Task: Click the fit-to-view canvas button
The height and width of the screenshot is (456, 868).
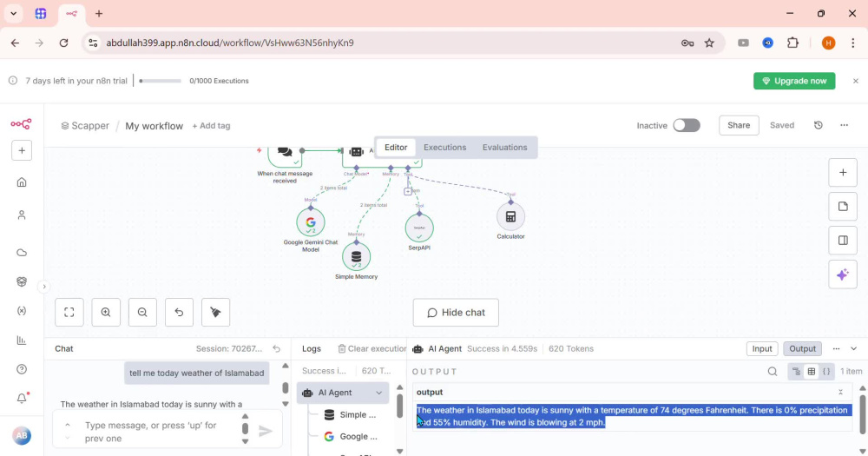Action: (69, 313)
